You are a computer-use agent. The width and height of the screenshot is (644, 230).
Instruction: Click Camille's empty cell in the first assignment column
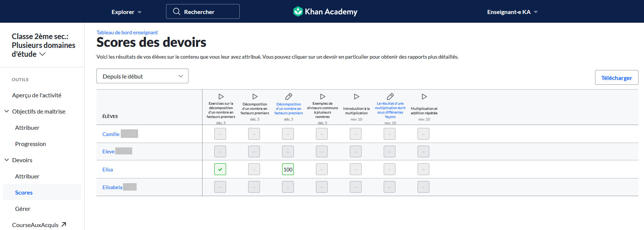[220, 134]
